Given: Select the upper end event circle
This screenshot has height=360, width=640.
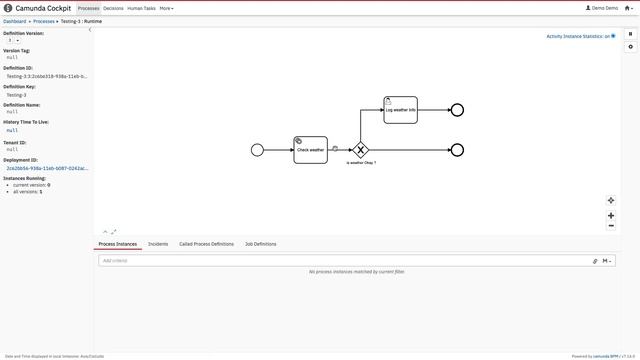Looking at the screenshot, I should (x=457, y=110).
